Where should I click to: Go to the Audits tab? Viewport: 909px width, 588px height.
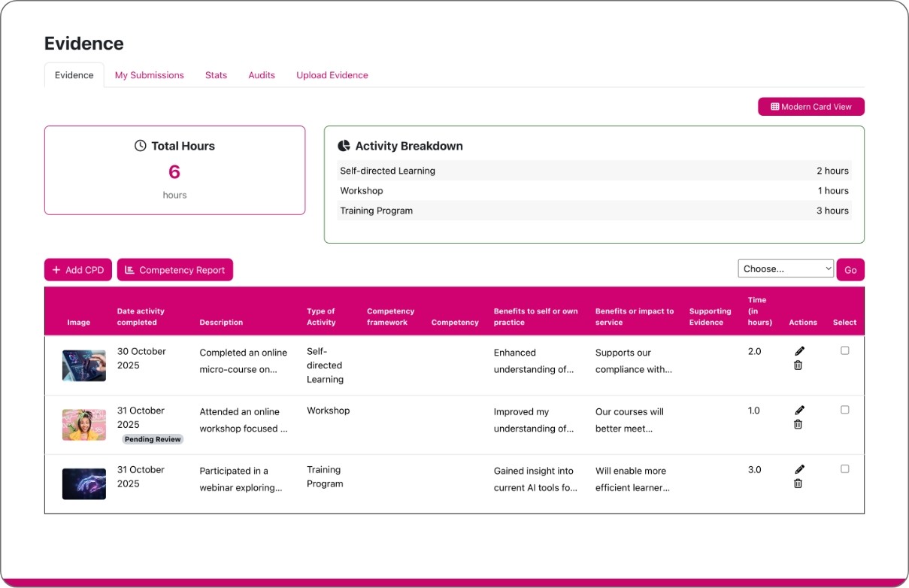pyautogui.click(x=262, y=75)
